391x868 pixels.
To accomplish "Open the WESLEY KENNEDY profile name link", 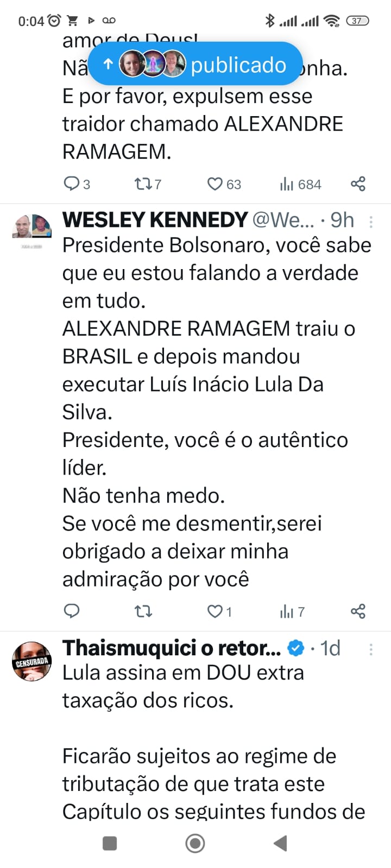I will coord(155,220).
